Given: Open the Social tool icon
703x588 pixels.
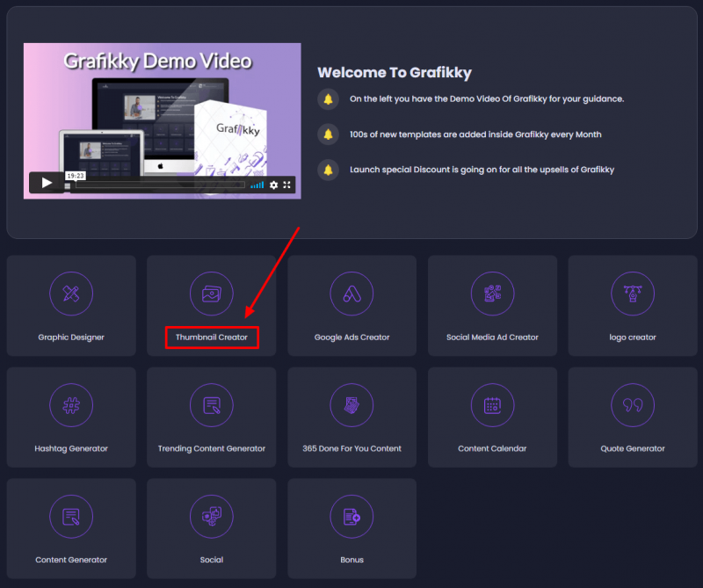Looking at the screenshot, I should (x=211, y=517).
